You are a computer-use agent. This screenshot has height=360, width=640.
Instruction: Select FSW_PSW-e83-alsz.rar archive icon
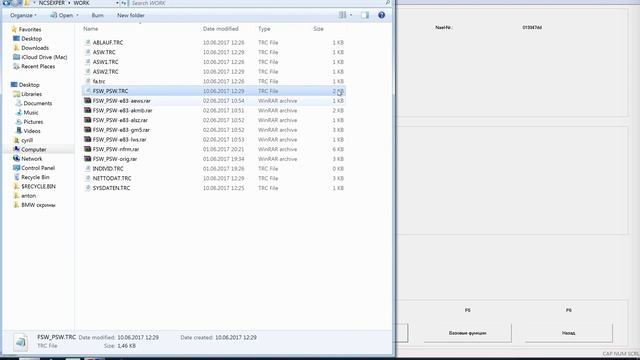[x=87, y=120]
